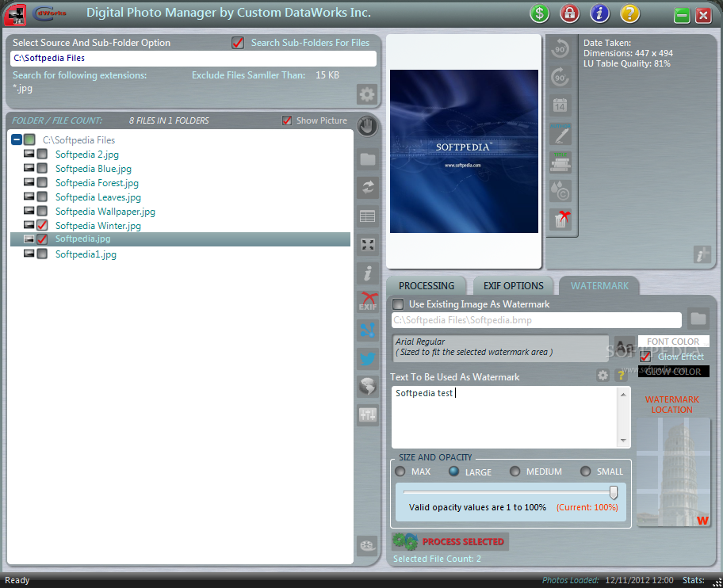Click the opacity slider handle

pyautogui.click(x=613, y=493)
